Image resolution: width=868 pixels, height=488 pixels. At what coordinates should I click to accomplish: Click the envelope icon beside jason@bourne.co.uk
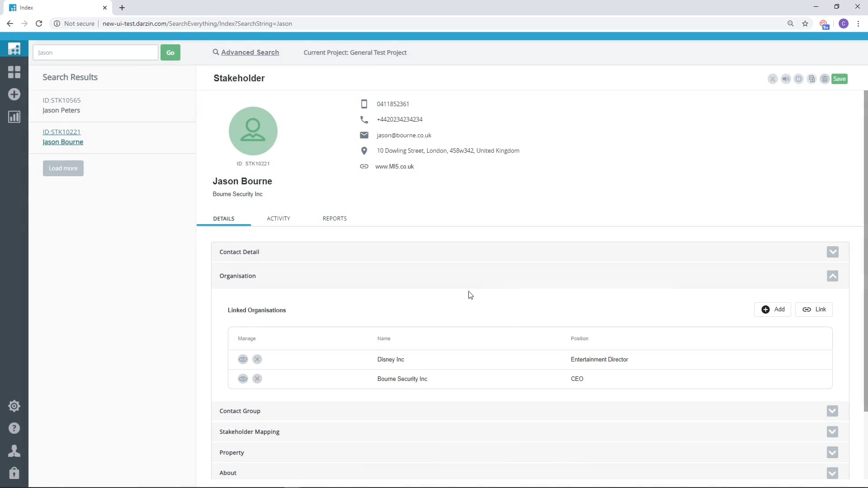coord(364,135)
